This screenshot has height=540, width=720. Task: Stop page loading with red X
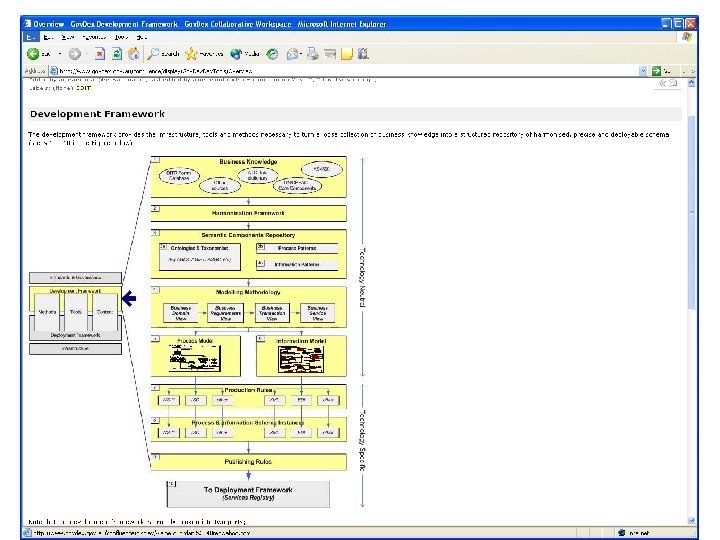pos(100,54)
